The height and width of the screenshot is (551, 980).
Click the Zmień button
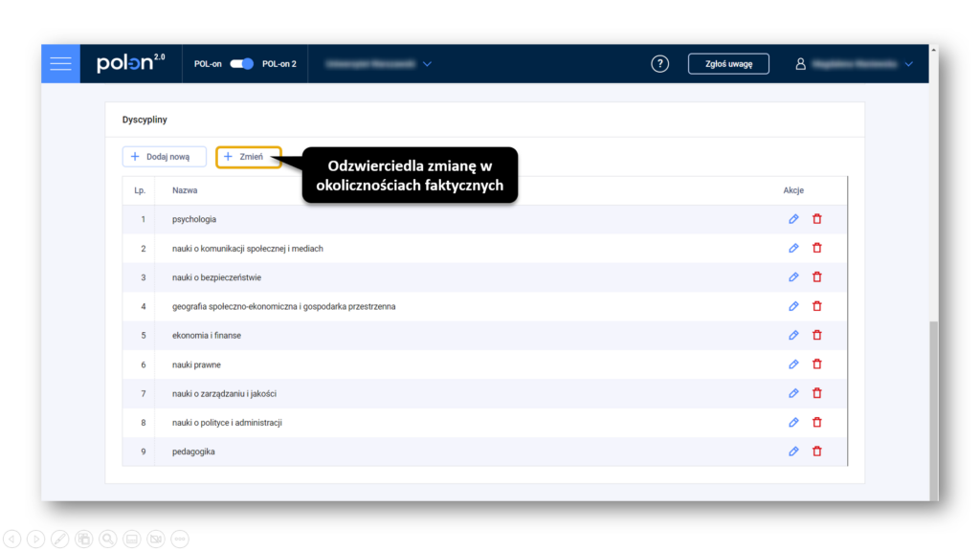point(249,157)
